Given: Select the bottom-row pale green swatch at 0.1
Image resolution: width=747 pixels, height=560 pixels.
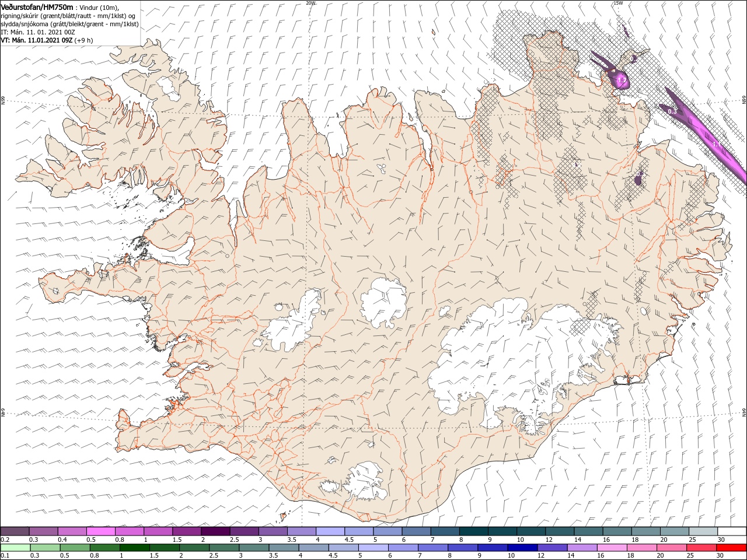Looking at the screenshot, I should click(15, 547).
